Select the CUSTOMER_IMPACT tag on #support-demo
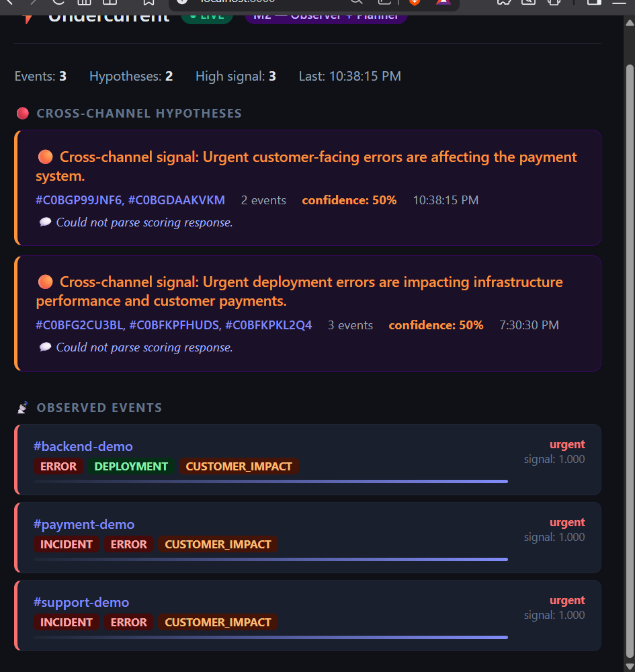 [x=218, y=622]
